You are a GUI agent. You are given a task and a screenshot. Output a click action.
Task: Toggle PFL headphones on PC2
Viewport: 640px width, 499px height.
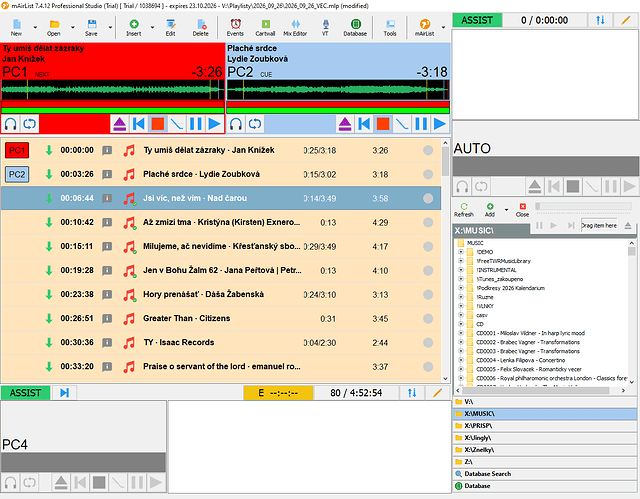click(x=236, y=124)
